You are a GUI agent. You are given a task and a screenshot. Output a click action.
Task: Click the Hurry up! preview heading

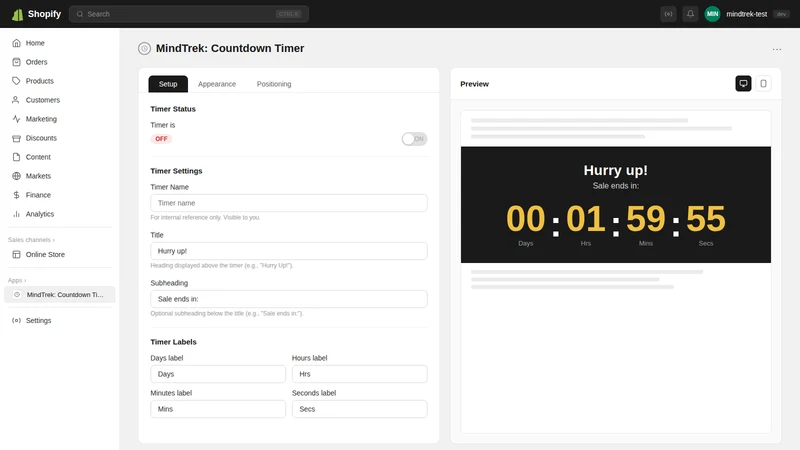point(616,170)
